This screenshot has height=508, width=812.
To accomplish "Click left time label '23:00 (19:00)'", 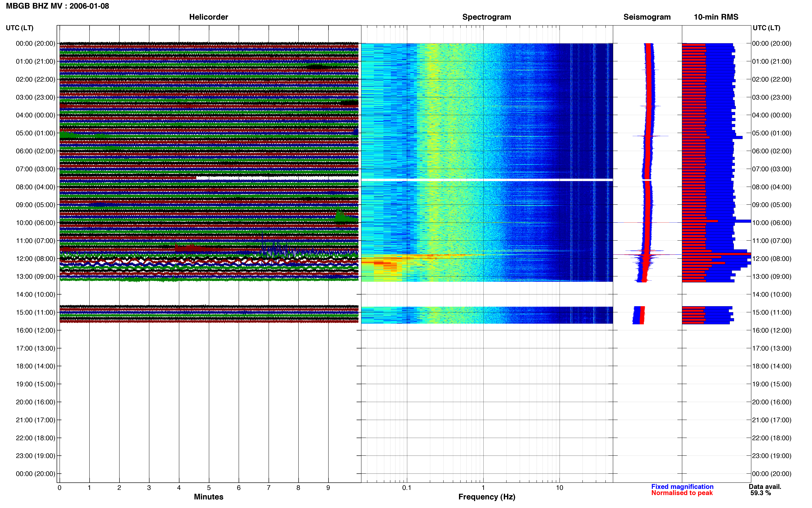I will (x=35, y=456).
